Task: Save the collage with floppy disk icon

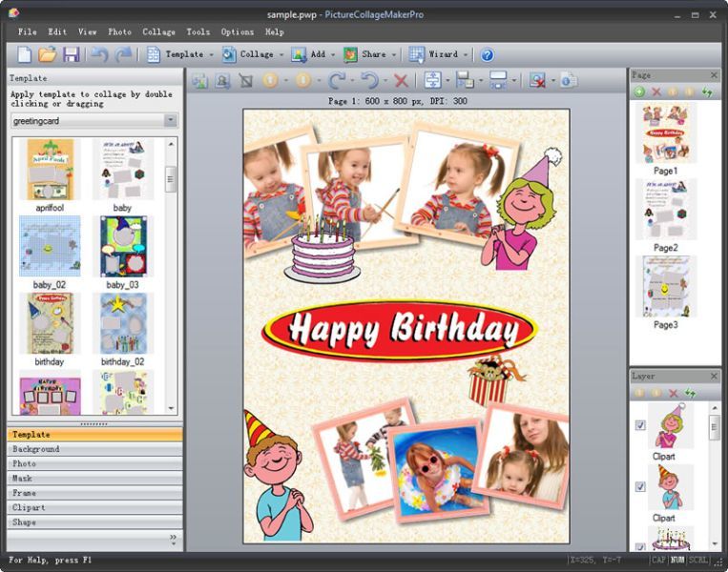Action: click(x=71, y=54)
